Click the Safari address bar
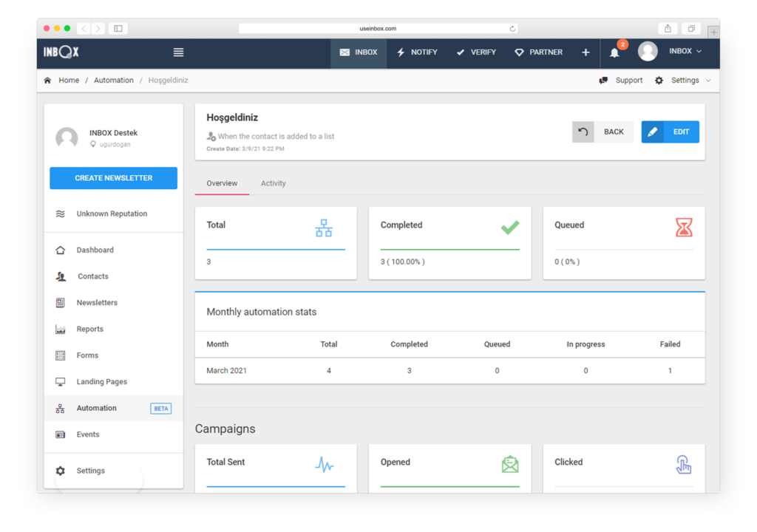Screen dimensions: 757x532 point(378,29)
